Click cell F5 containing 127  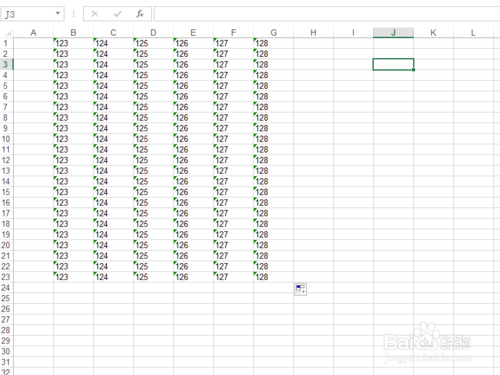pyautogui.click(x=233, y=86)
